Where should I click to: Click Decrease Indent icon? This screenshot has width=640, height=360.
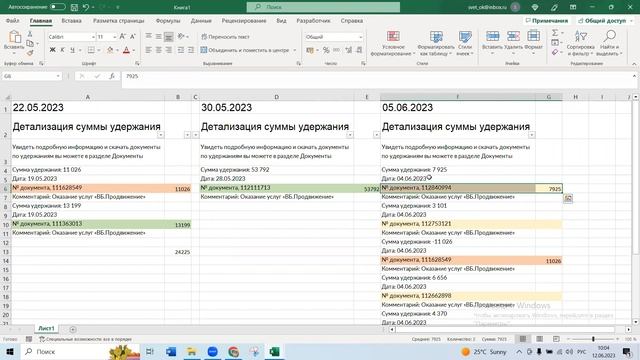[180, 50]
